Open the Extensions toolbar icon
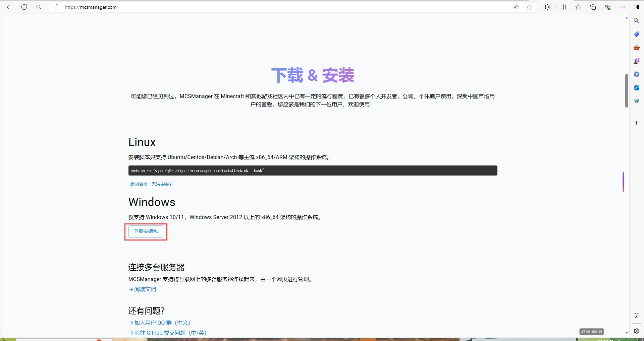Screen dimensions: 644x341 (x=547, y=7)
